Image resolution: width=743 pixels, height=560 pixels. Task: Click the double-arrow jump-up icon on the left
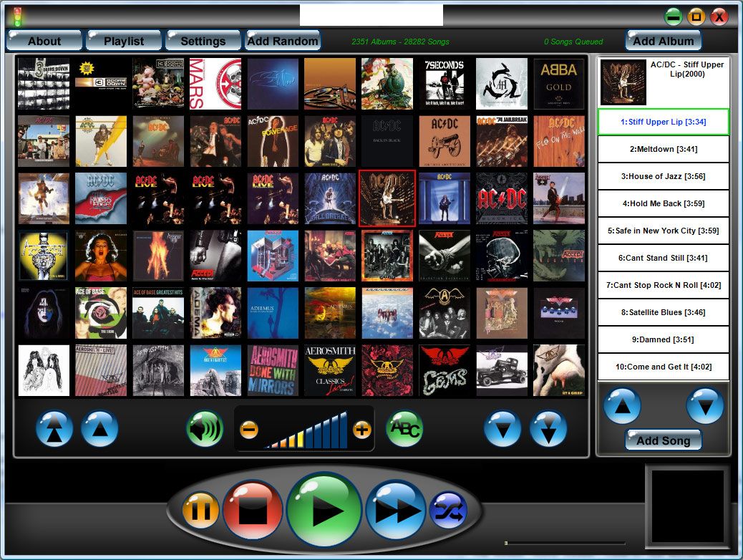point(54,428)
